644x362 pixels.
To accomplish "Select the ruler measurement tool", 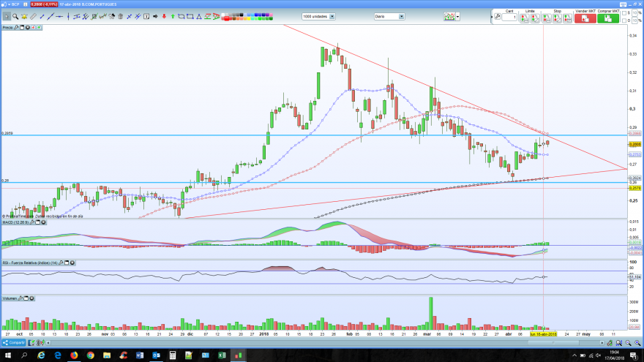I will (33, 16).
